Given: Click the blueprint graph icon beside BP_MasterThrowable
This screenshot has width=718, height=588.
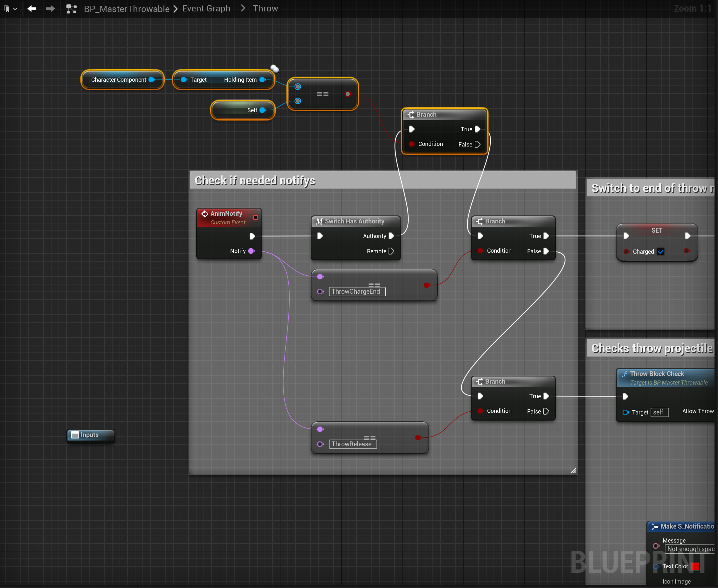Looking at the screenshot, I should pos(71,9).
